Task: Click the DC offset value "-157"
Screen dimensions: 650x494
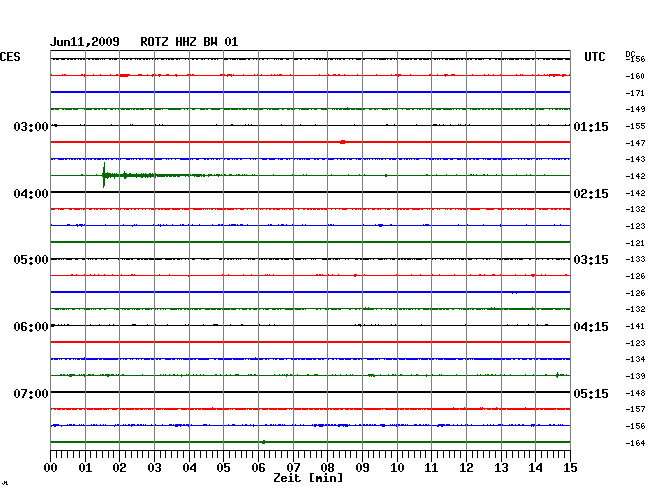Action: [x=635, y=409]
